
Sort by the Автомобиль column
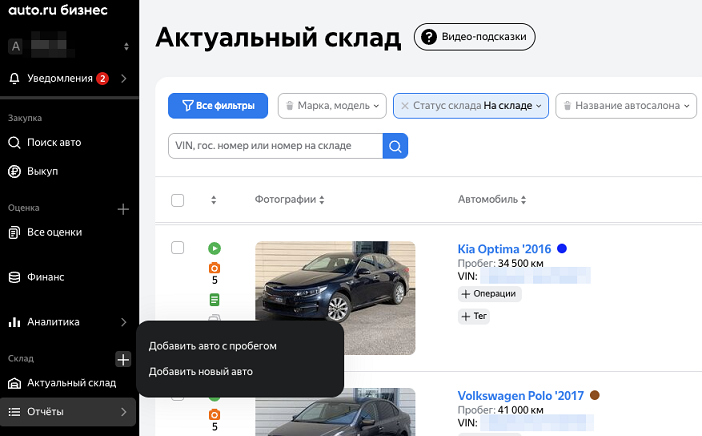492,200
